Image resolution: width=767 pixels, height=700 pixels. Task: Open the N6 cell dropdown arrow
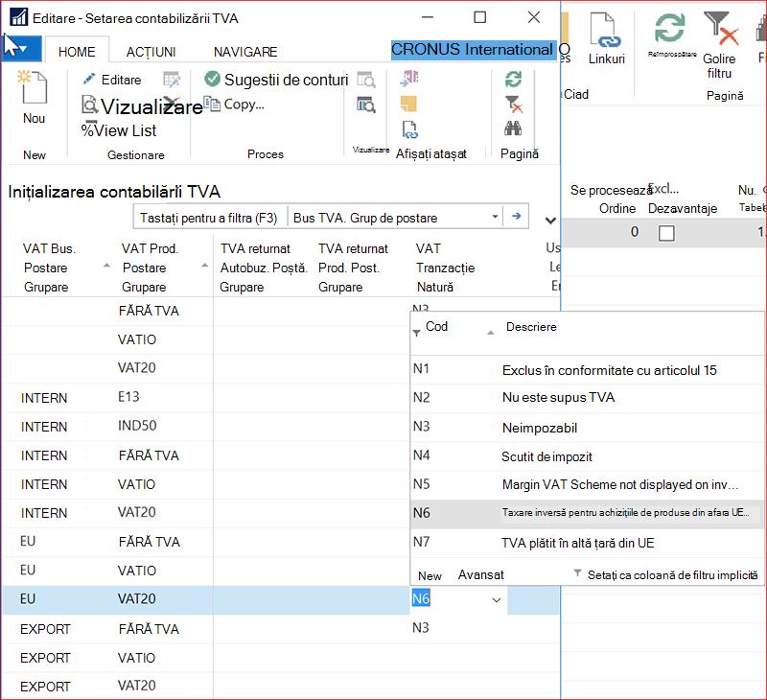point(497,599)
